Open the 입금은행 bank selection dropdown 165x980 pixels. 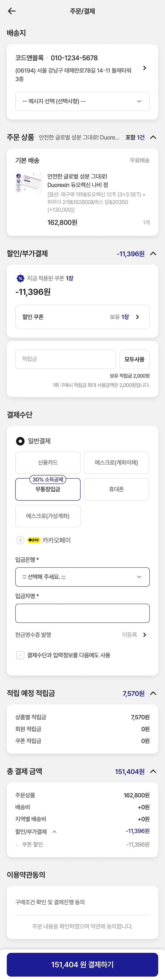[82, 577]
